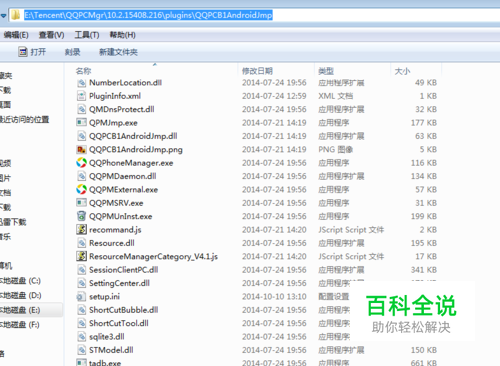Image resolution: width=500 pixels, height=366 pixels.
Task: Click the Resource.dll file icon
Action: click(81, 243)
